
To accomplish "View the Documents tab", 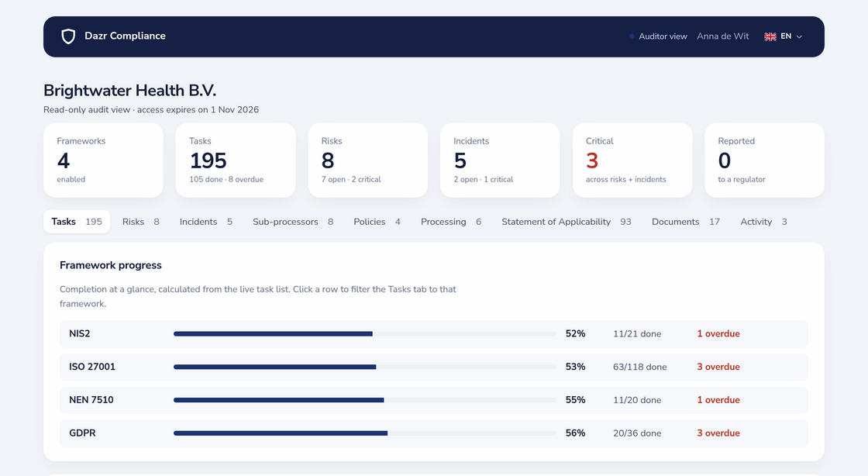I will (686, 222).
